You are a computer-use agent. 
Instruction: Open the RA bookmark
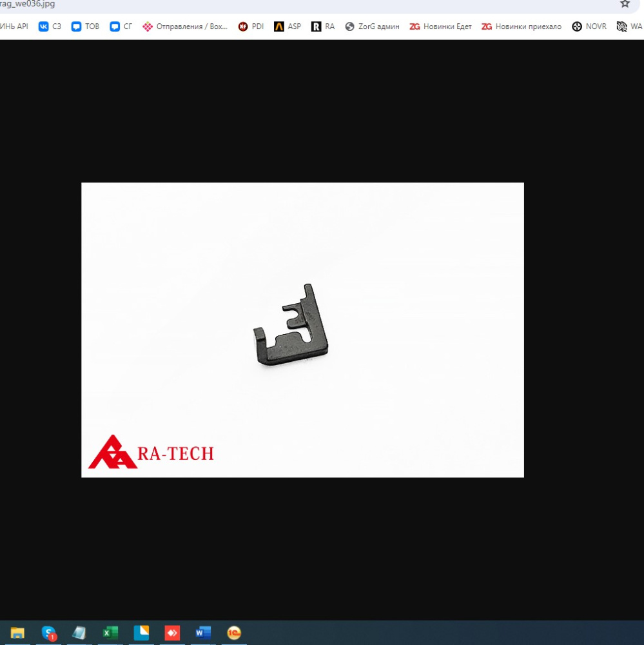click(x=323, y=26)
